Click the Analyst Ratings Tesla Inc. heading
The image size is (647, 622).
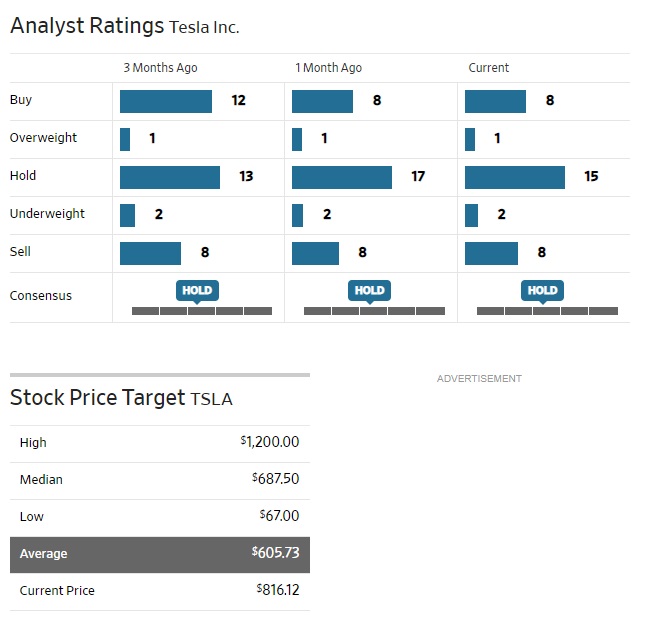(125, 27)
